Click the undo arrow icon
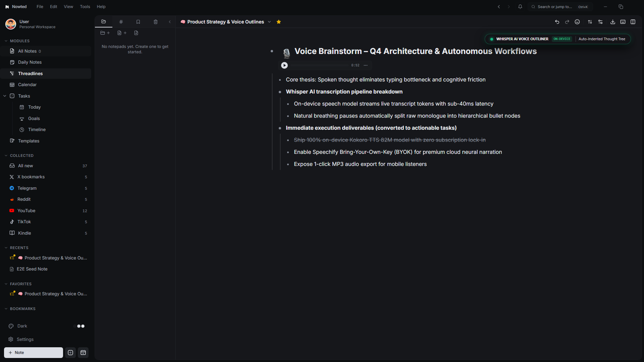Screen dimensions: 644x362 point(557,22)
